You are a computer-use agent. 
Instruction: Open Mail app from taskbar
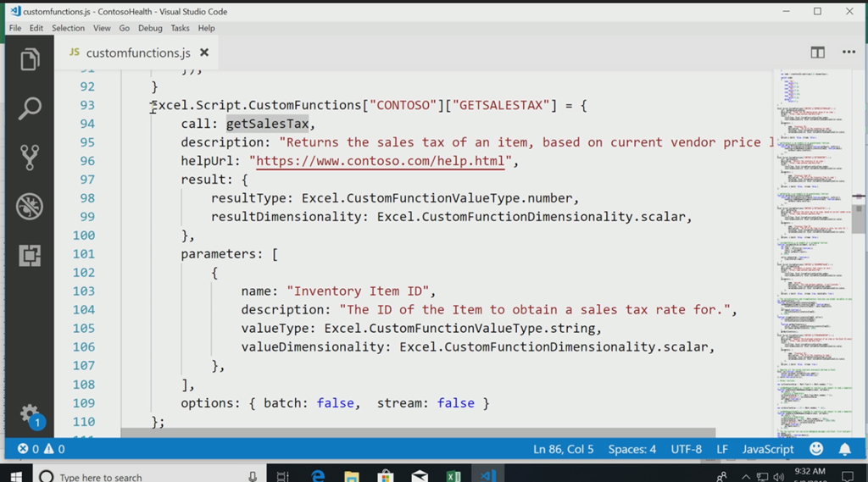[420, 476]
